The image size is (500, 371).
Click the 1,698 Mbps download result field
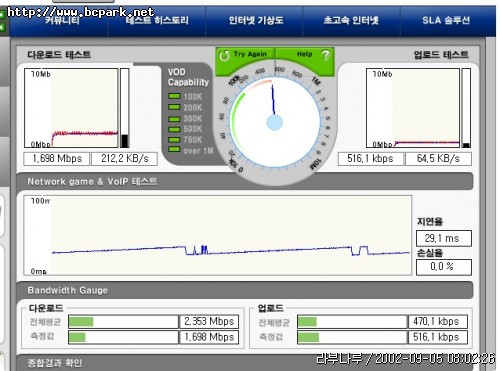57,159
